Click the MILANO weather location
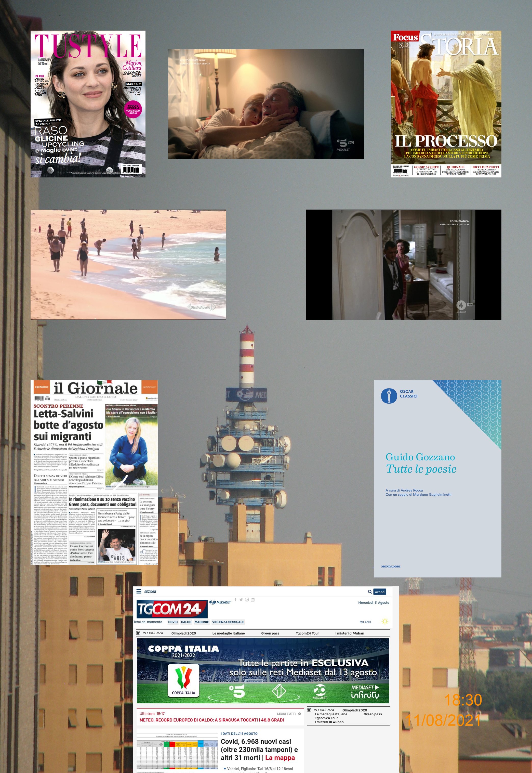This screenshot has width=532, height=773. tap(365, 622)
